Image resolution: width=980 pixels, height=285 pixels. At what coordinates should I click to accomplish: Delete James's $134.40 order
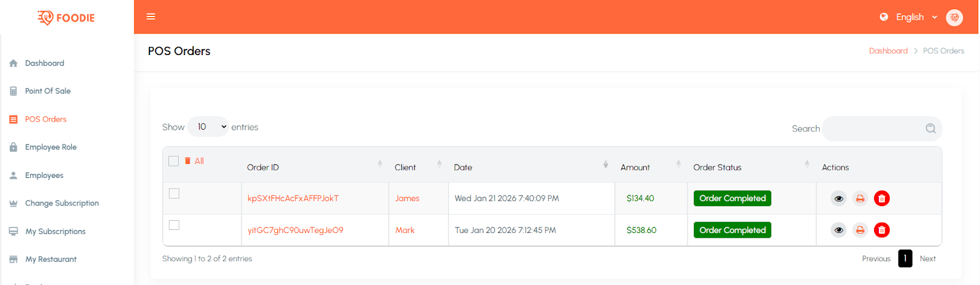point(881,198)
